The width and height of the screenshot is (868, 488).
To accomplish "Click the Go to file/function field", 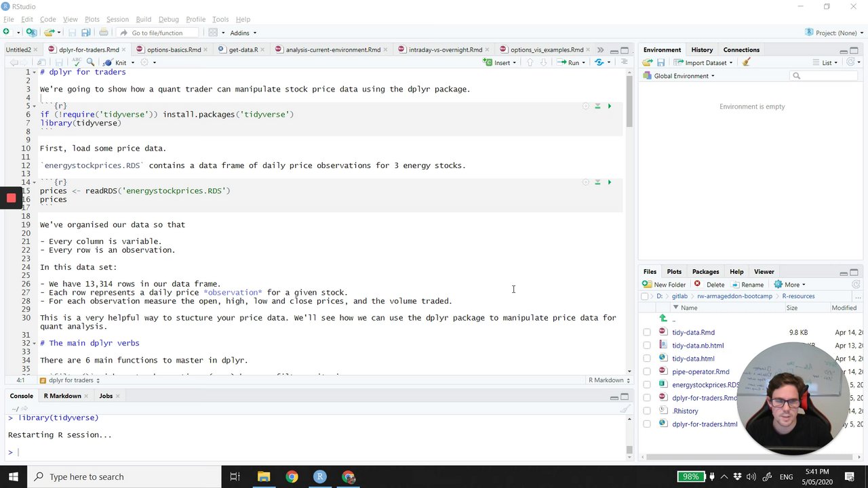I will [x=159, y=33].
